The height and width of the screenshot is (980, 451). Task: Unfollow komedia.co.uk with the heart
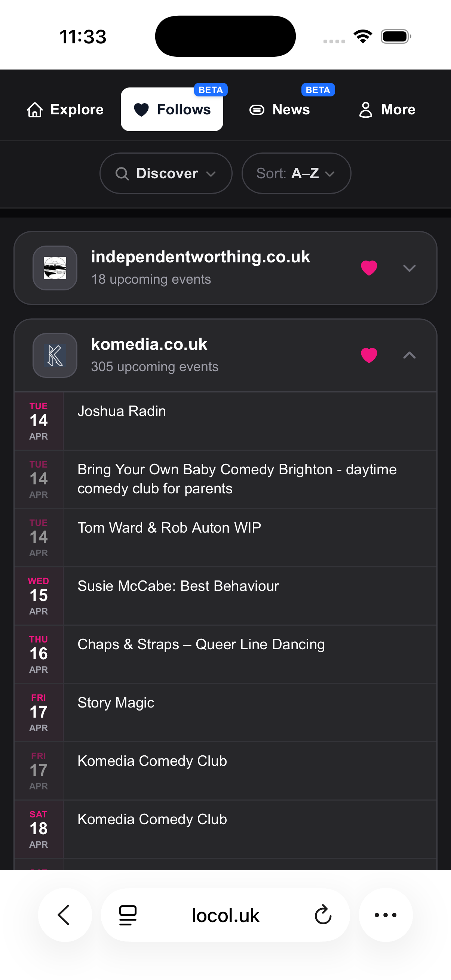click(x=369, y=355)
